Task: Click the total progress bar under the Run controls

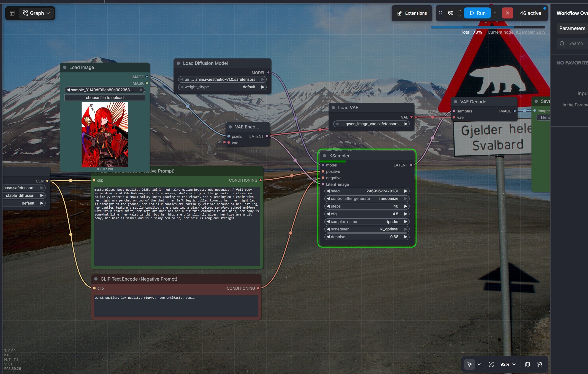Action: 488,27
